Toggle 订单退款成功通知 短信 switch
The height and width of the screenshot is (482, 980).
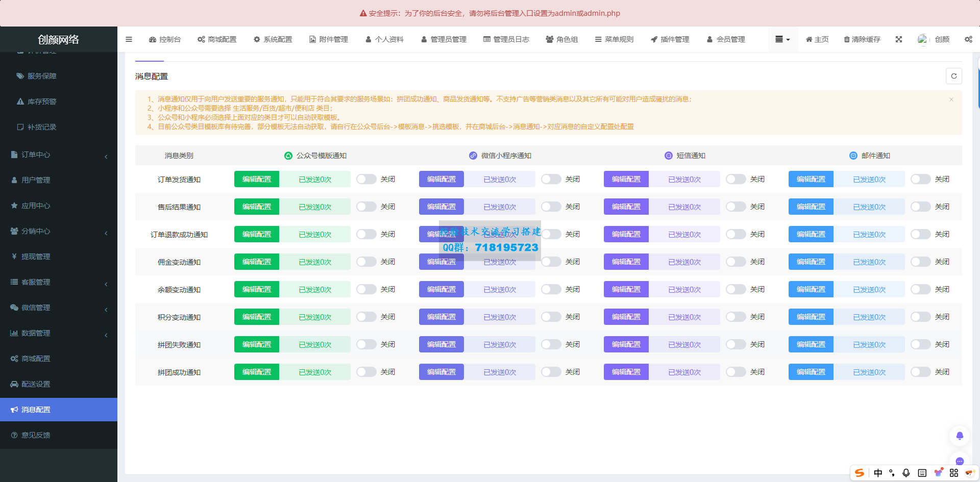(x=736, y=234)
